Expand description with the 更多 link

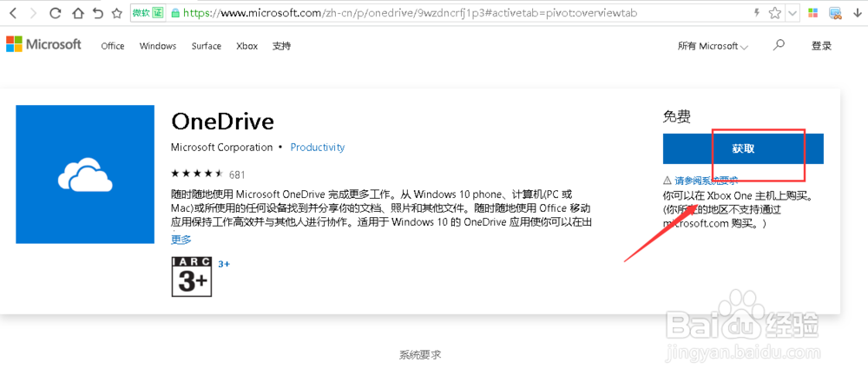[x=181, y=239]
